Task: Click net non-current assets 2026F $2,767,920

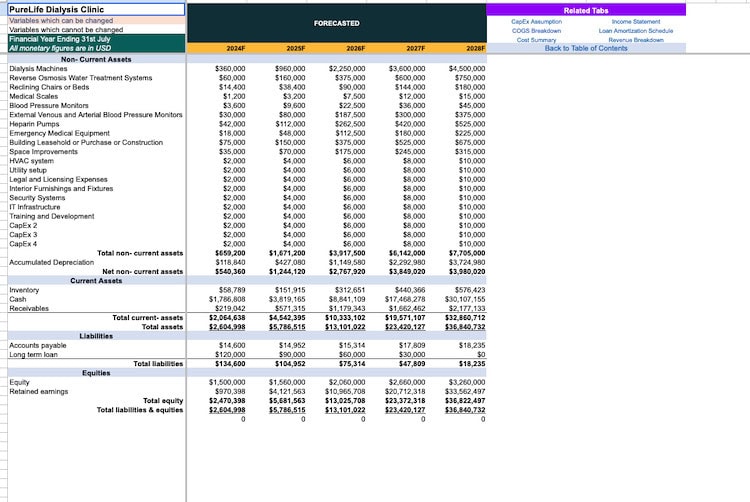Action: tap(347, 272)
